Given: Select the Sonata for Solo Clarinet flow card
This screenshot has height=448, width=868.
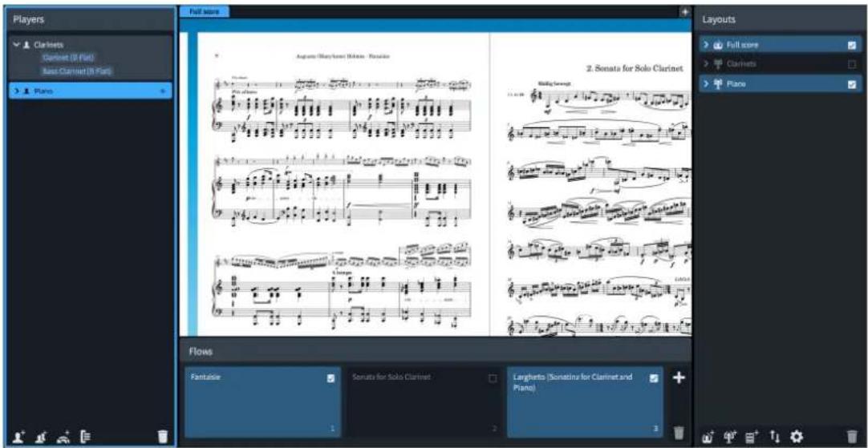Looking at the screenshot, I should pos(424,402).
